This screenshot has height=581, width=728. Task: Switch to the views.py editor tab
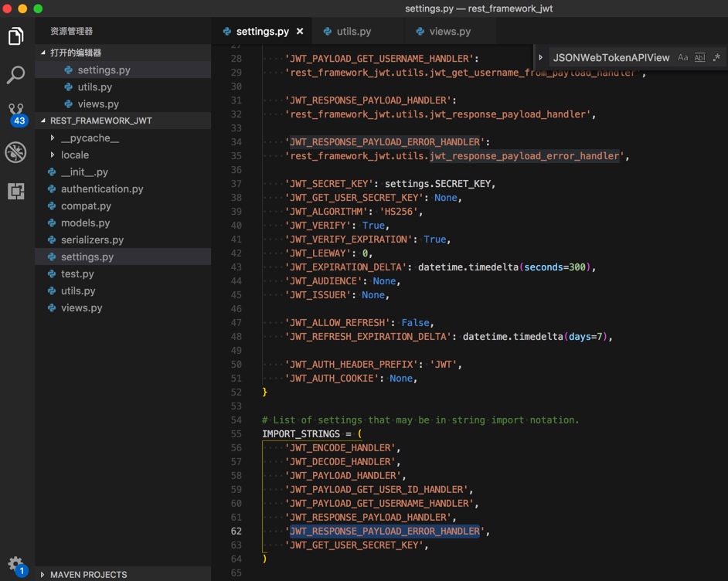pos(449,32)
